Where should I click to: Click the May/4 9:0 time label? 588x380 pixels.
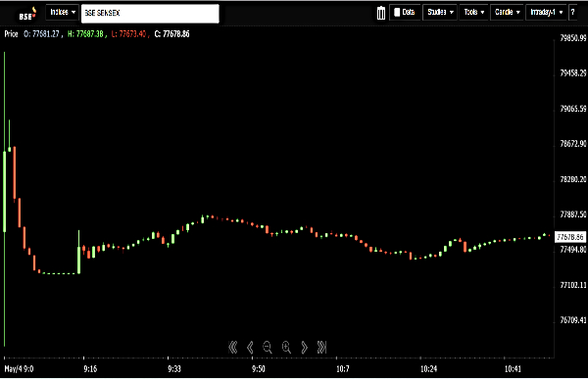19,369
